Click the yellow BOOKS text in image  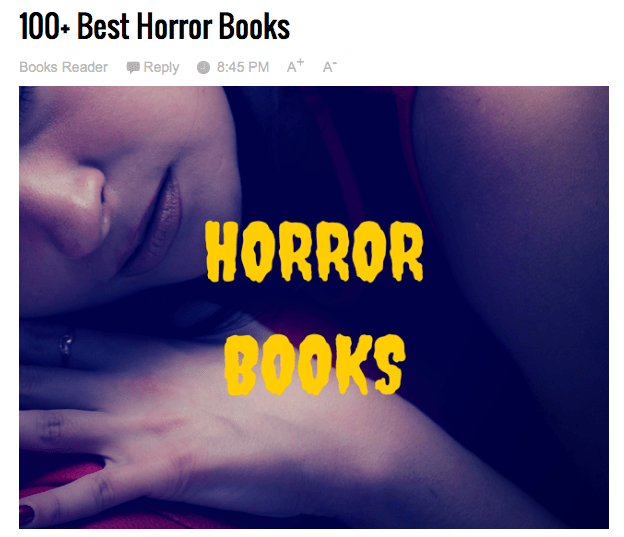(315, 365)
